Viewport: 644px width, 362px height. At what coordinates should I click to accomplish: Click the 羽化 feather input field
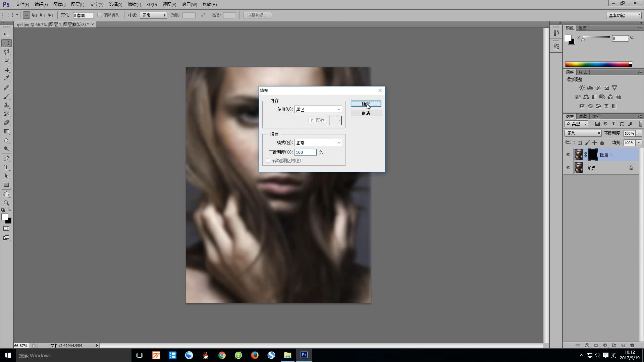click(83, 15)
